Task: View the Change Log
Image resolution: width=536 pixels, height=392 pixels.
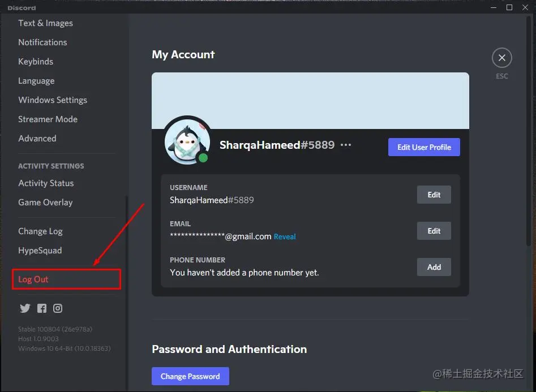Action: [x=40, y=231]
